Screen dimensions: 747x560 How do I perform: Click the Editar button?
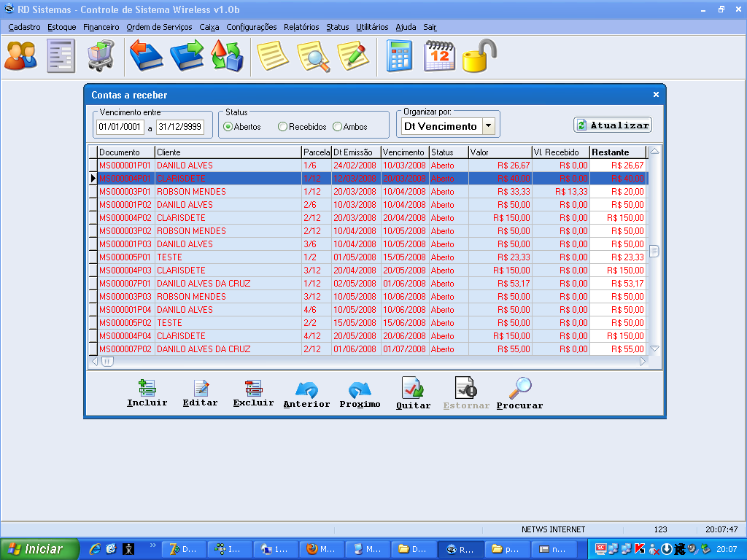click(201, 393)
